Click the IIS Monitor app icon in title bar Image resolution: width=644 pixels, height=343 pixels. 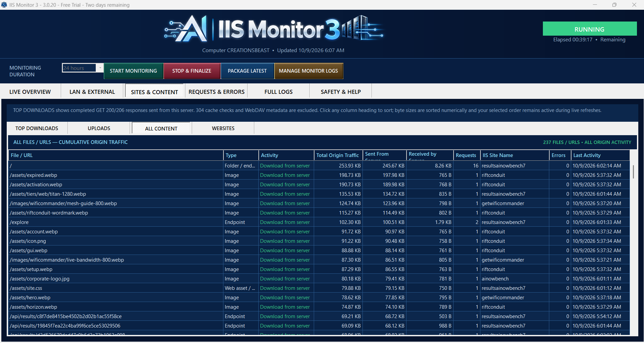pos(4,5)
